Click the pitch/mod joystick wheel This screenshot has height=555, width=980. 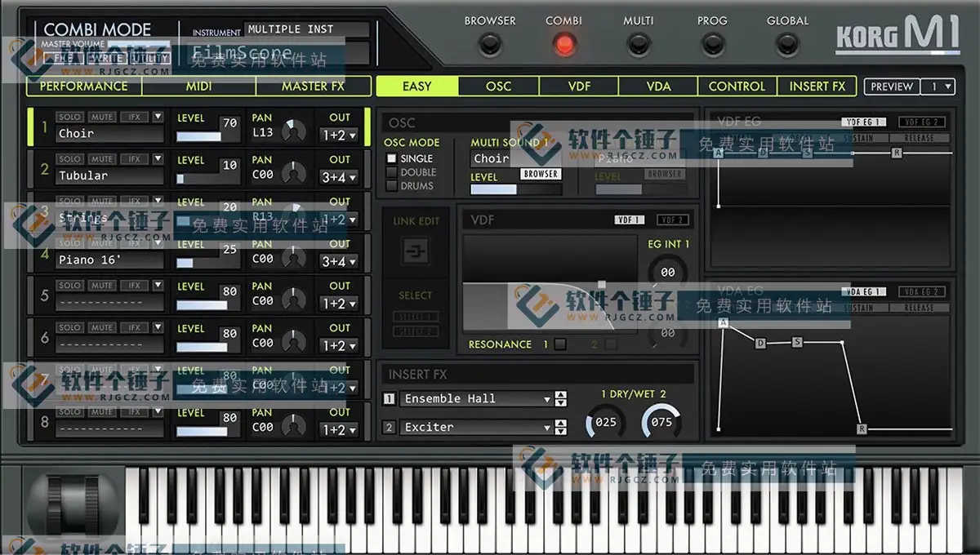pyautogui.click(x=73, y=506)
